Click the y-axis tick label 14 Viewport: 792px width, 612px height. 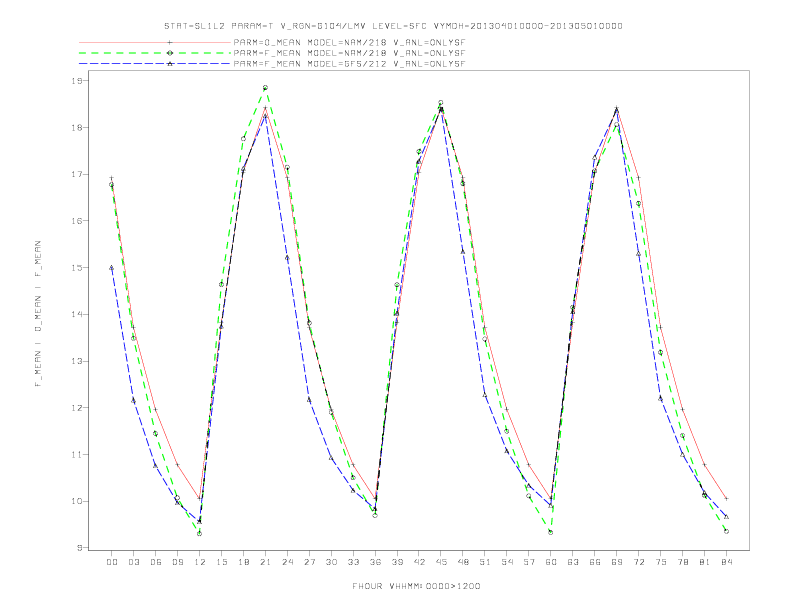(x=77, y=314)
